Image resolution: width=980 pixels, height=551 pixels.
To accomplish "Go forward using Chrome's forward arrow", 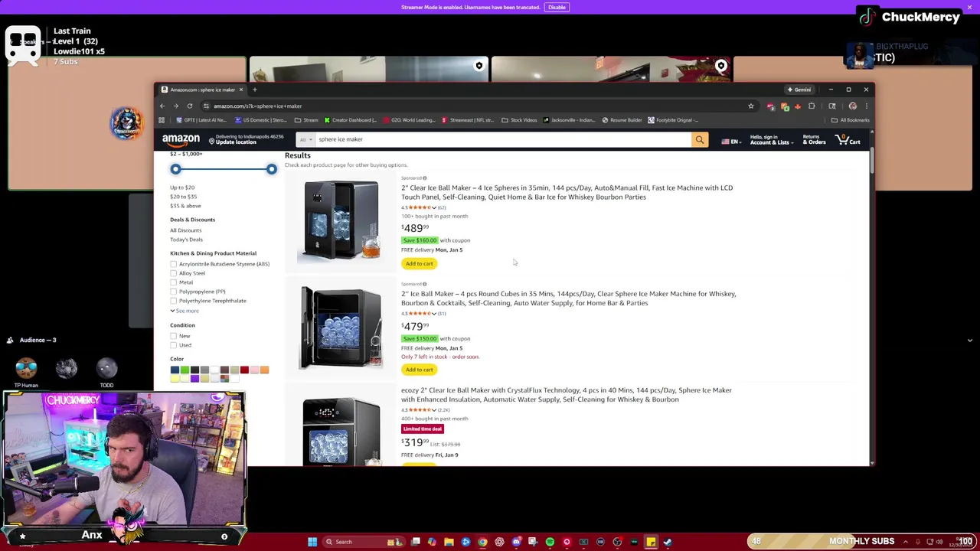I will pyautogui.click(x=176, y=106).
